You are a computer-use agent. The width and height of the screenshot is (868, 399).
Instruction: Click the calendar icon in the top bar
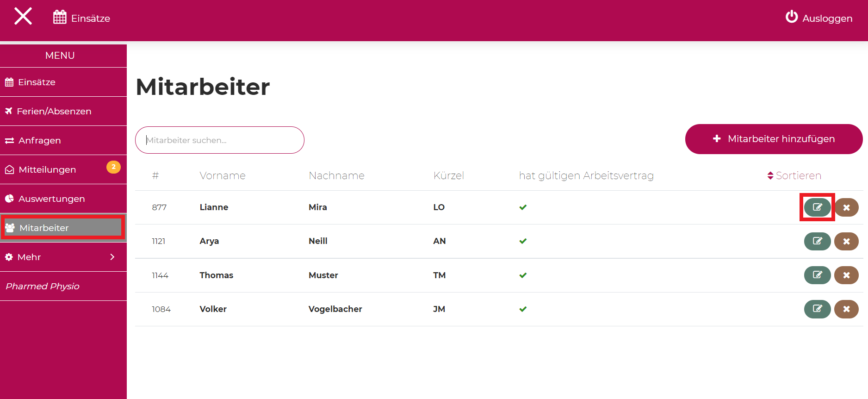pyautogui.click(x=60, y=18)
